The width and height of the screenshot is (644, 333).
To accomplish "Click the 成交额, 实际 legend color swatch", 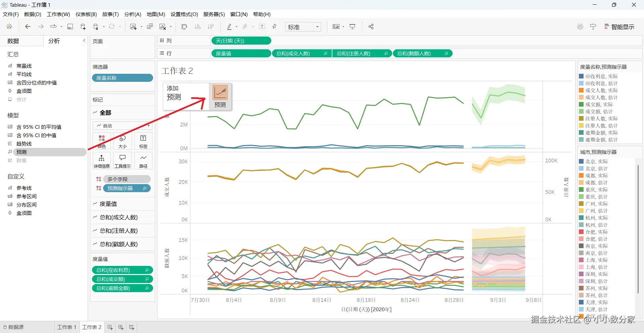I will [x=581, y=104].
